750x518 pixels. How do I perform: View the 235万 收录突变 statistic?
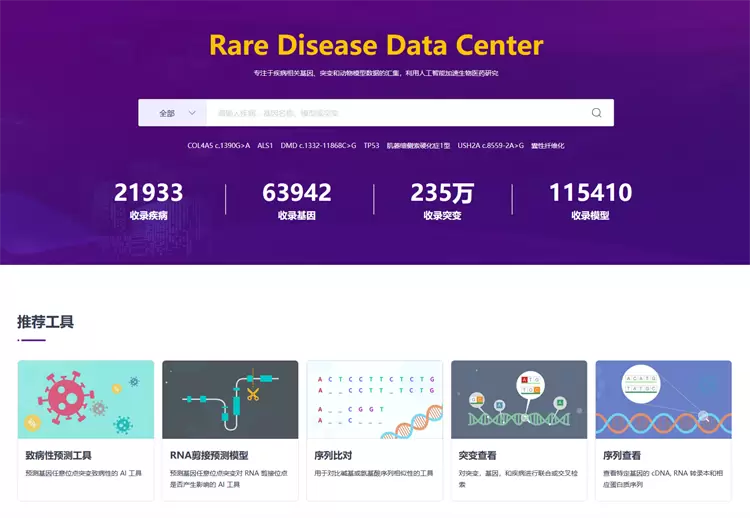[x=442, y=199]
